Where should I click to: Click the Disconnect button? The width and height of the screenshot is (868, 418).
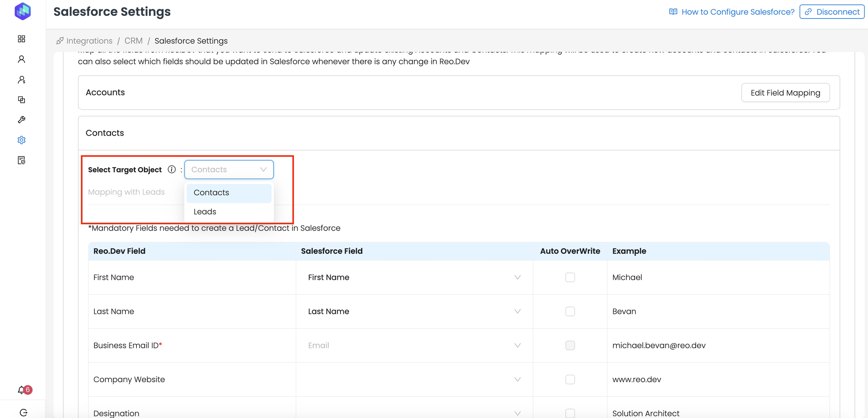(x=832, y=12)
